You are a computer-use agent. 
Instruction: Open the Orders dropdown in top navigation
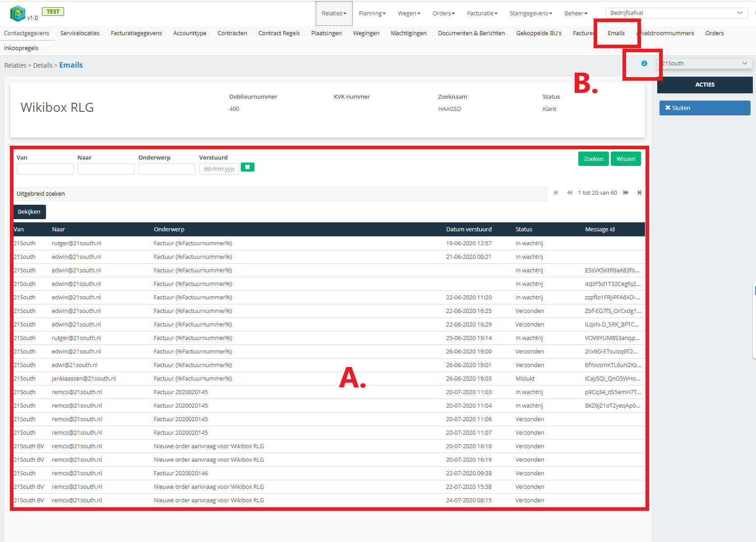(444, 14)
